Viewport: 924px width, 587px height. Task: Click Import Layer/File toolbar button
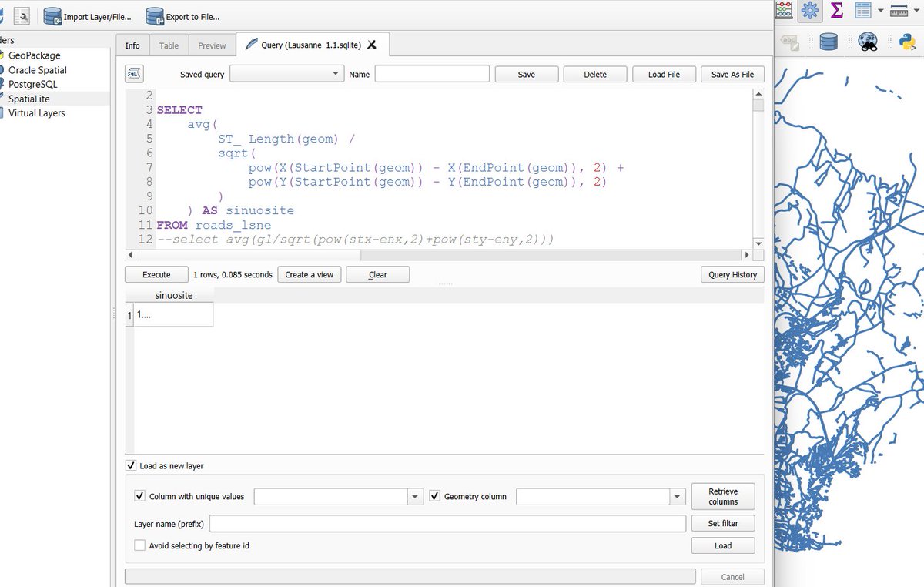[x=87, y=16]
